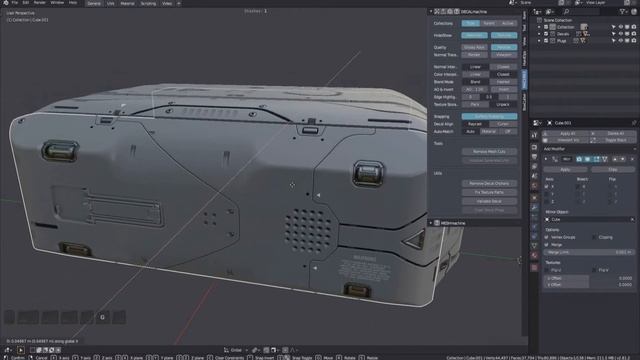Open the Physics properties tab icon
640x360 pixels.
(x=534, y=227)
